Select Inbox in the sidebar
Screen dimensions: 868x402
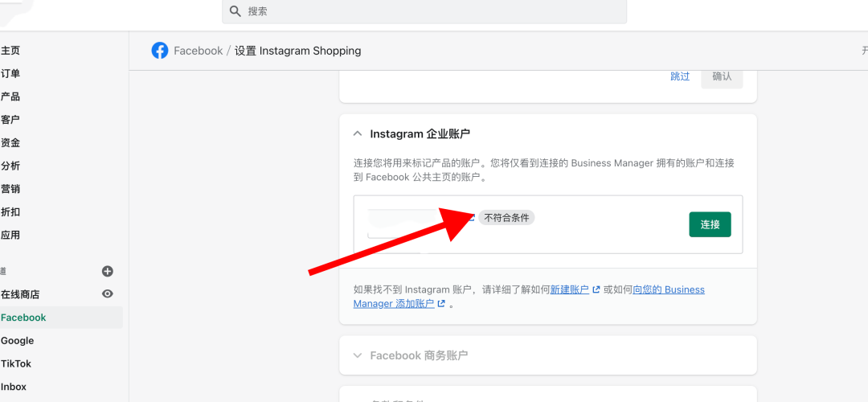[x=14, y=387]
